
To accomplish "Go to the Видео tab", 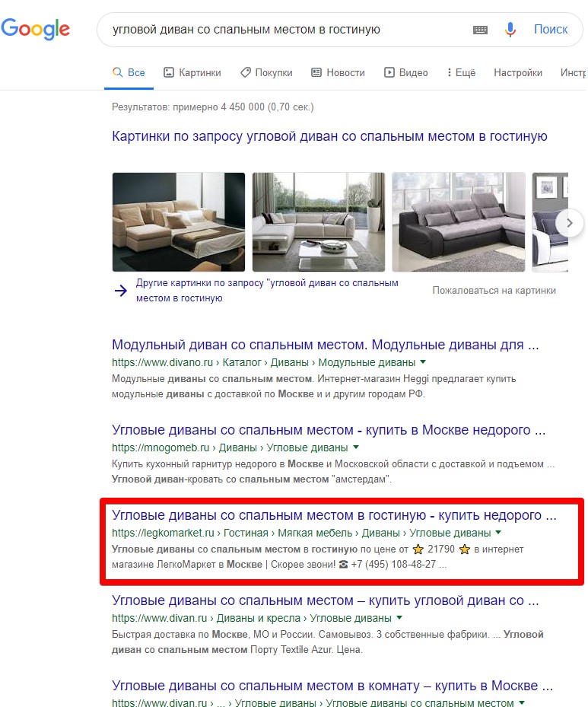I will point(406,72).
